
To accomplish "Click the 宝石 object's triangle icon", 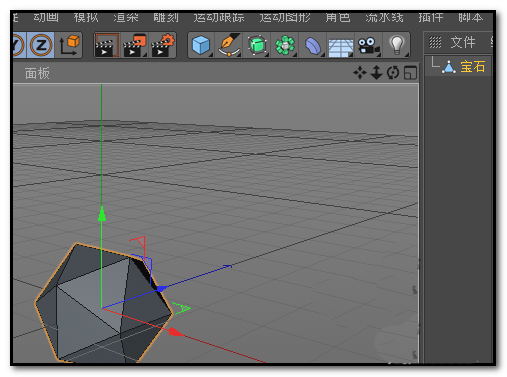I will point(449,67).
